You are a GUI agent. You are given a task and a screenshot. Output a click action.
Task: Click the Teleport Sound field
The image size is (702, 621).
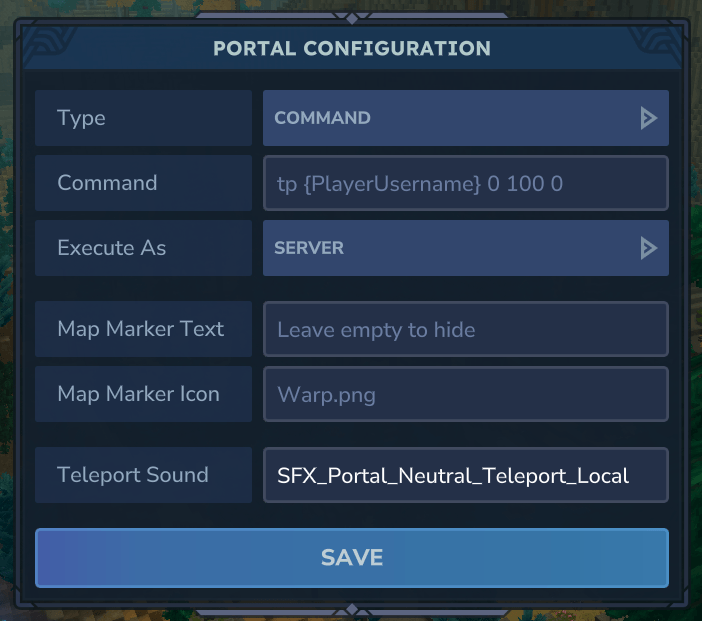[x=465, y=475]
